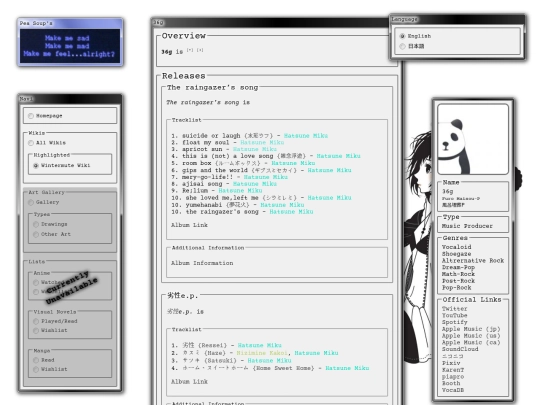Click the 'Pop-Rock' genre text
Image resolution: width=540 pixels, height=405 pixels.
(456, 288)
